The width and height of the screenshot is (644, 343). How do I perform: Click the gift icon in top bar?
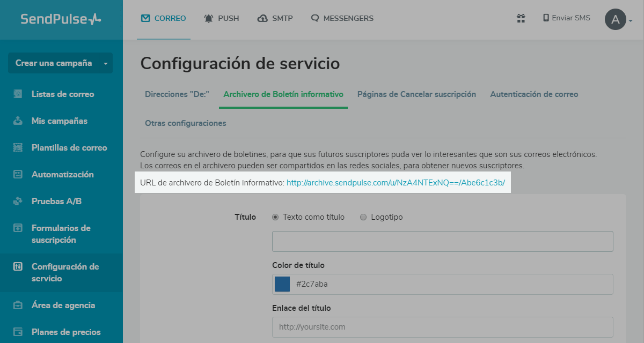(x=521, y=18)
